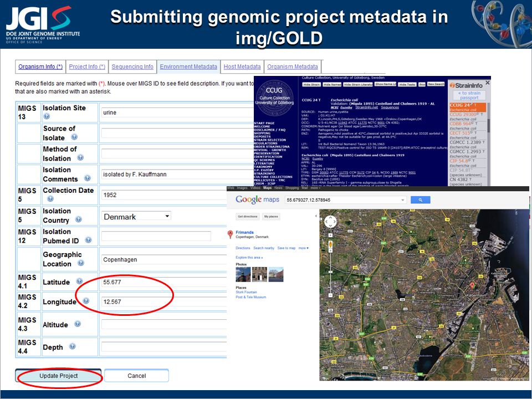Click the Longitude field showing 12.567

pos(165,301)
